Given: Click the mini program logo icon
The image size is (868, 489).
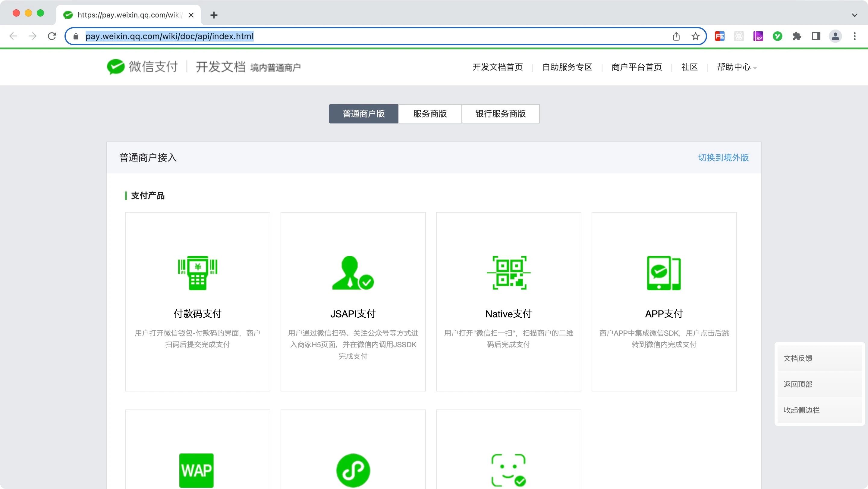Looking at the screenshot, I should pos(353,470).
